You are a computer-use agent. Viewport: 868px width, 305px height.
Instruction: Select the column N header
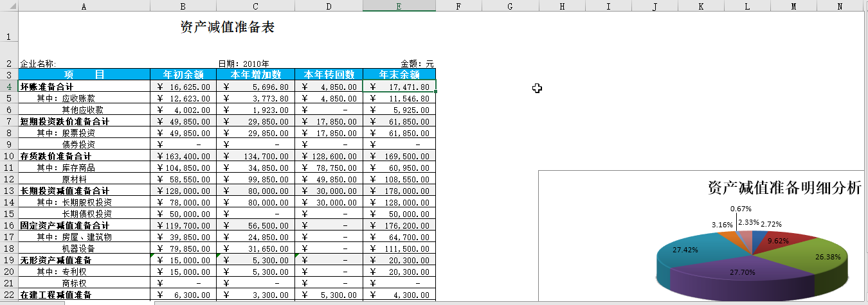(x=840, y=6)
